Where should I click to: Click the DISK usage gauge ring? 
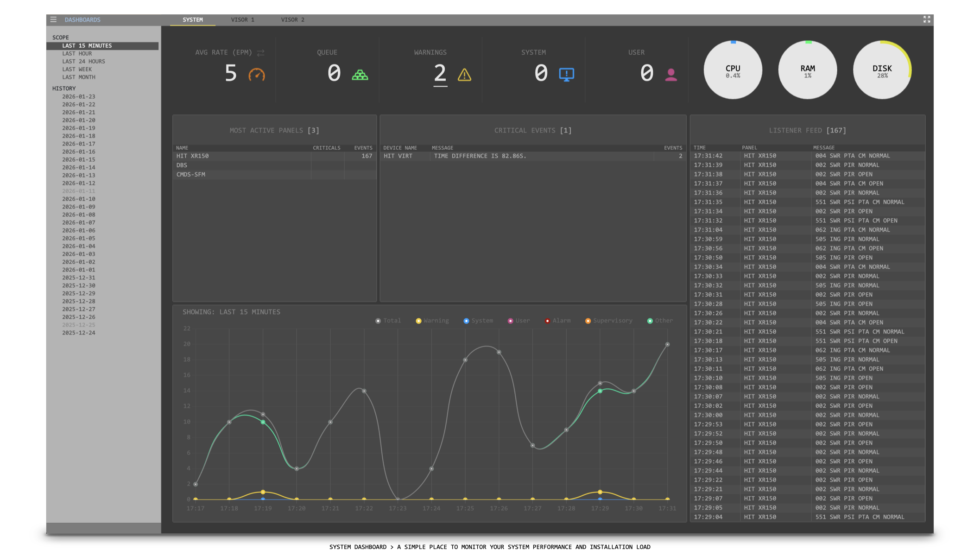882,69
